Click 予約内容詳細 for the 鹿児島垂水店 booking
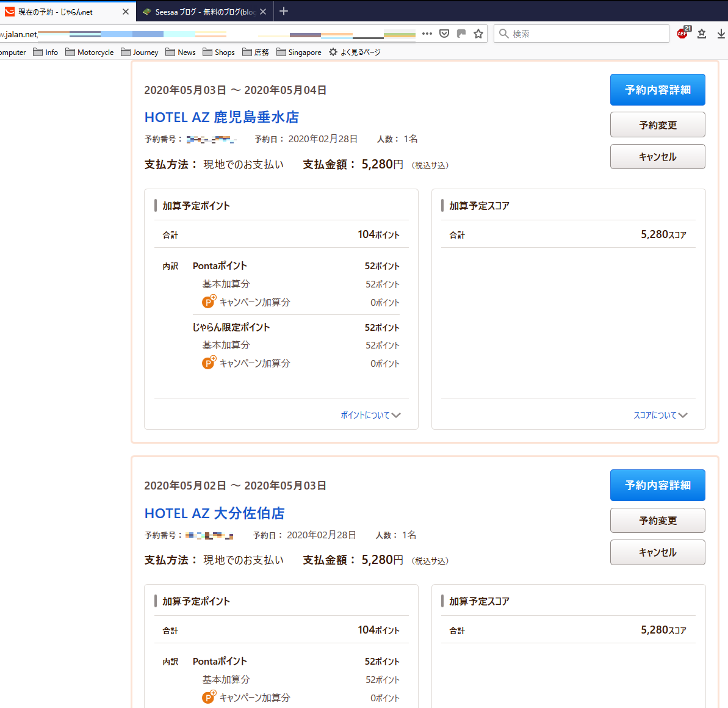This screenshot has width=728, height=708. [657, 90]
